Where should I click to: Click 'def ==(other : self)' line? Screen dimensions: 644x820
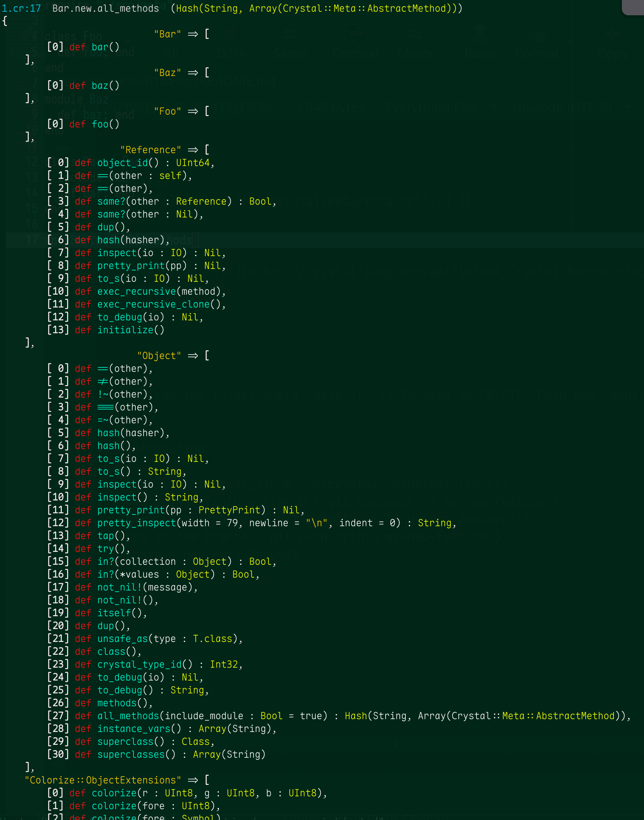coord(133,176)
